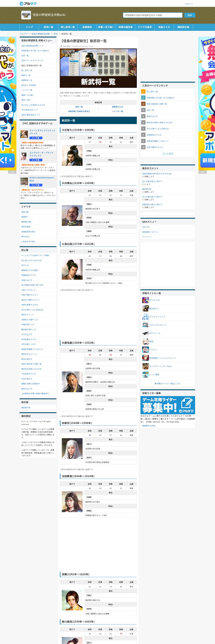Select the トップ nav tab
Screen dimensions: 215x644
29,27
